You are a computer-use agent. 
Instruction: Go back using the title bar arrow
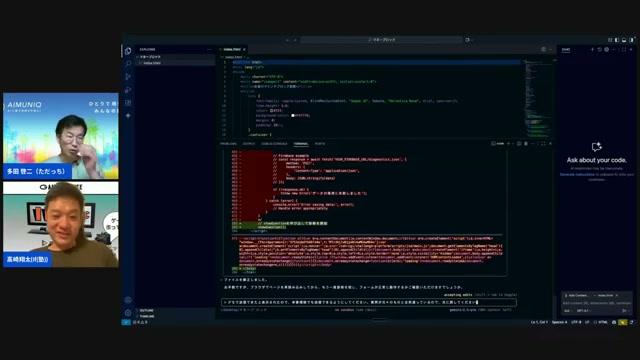click(x=287, y=40)
